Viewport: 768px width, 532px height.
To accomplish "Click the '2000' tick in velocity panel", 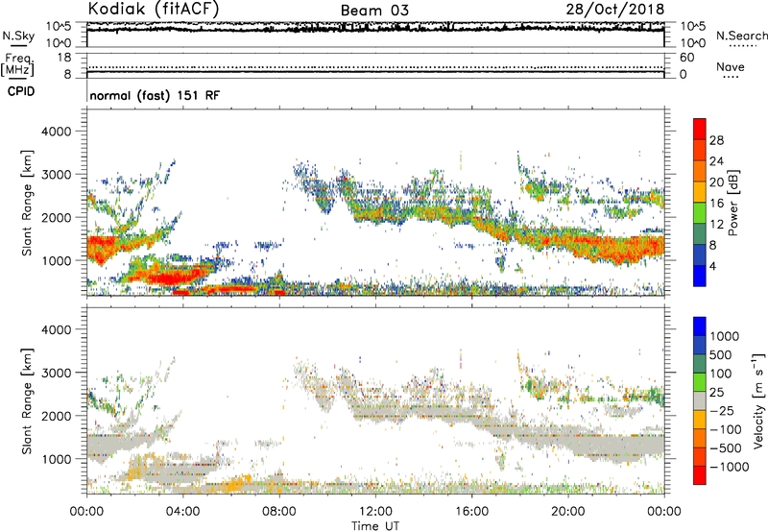I will 56,416.
